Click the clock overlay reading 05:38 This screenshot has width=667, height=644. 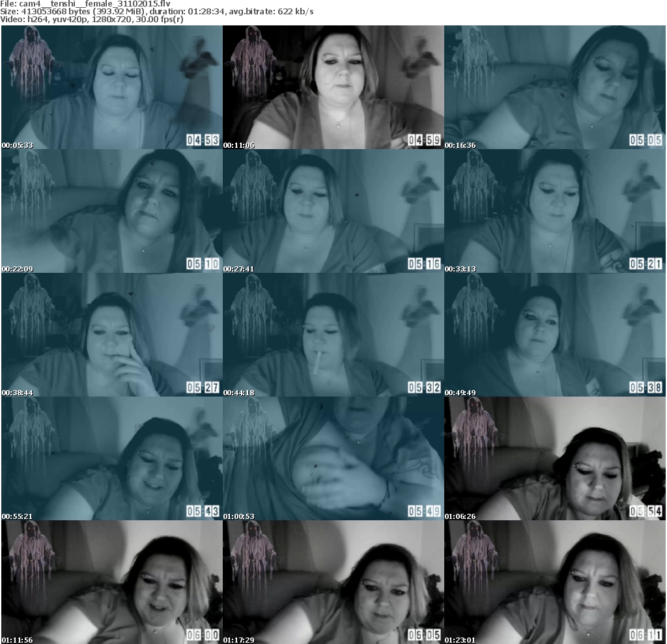pos(646,387)
